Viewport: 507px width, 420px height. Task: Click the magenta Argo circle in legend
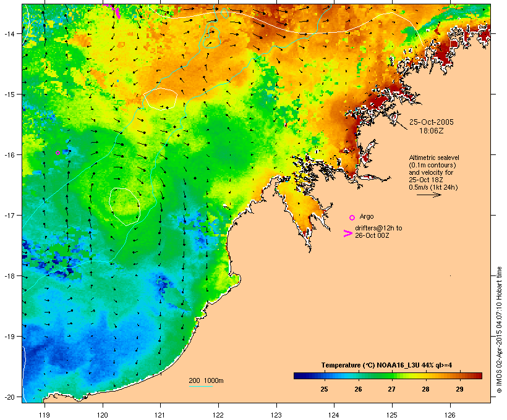point(352,218)
